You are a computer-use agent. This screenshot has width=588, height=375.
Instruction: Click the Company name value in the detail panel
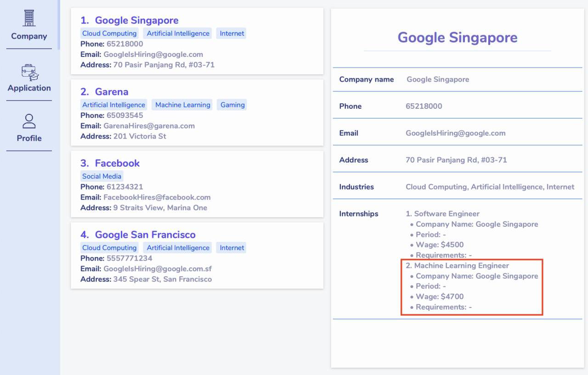pos(438,79)
